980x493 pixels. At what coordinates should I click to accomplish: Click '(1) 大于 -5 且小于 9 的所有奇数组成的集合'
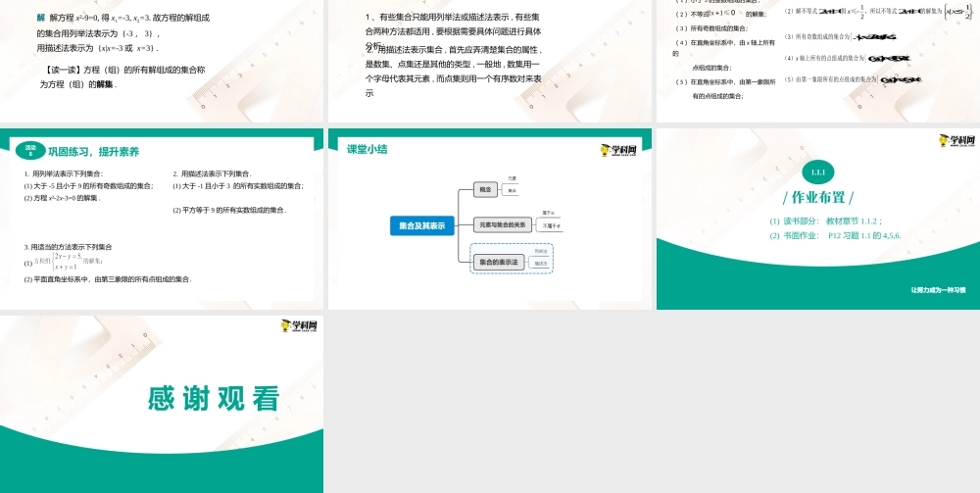[88, 185]
